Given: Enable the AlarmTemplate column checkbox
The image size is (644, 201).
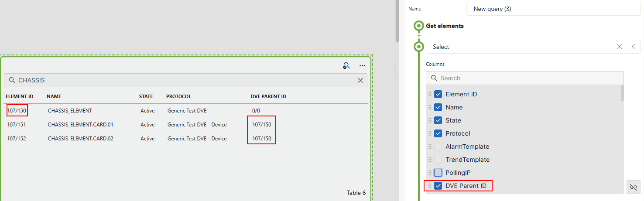Looking at the screenshot, I should click(438, 146).
